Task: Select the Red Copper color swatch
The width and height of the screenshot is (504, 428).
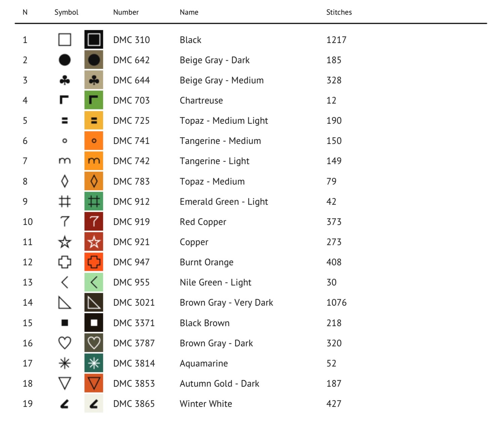Action: point(94,222)
